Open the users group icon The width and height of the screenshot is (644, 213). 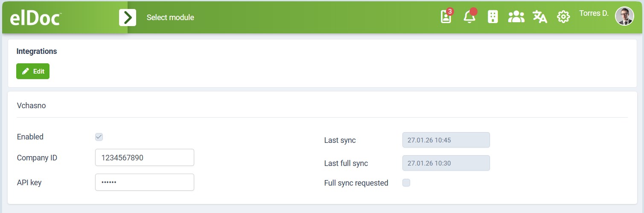coord(516,17)
